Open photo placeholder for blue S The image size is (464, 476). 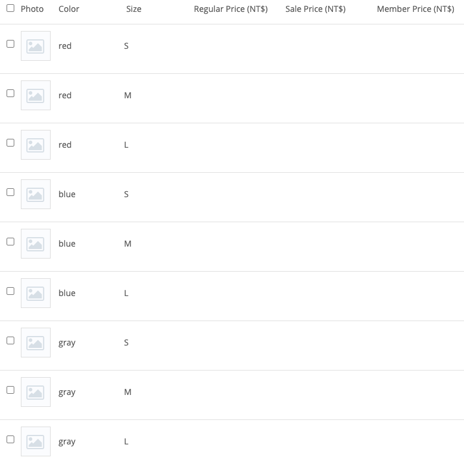(36, 194)
